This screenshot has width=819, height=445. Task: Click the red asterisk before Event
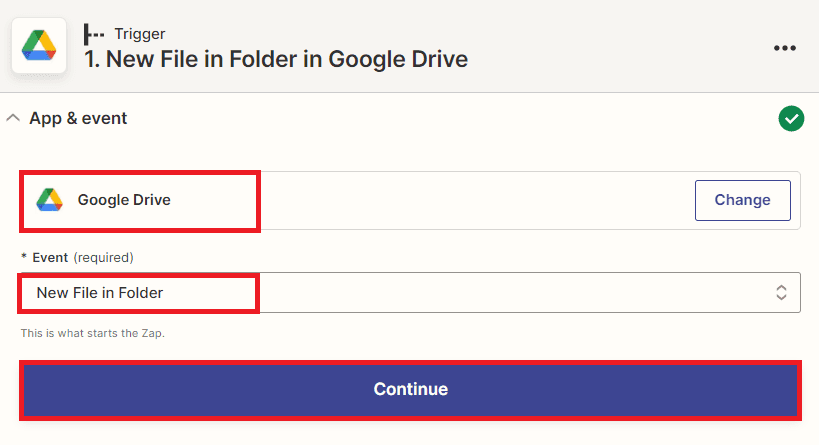(24, 257)
